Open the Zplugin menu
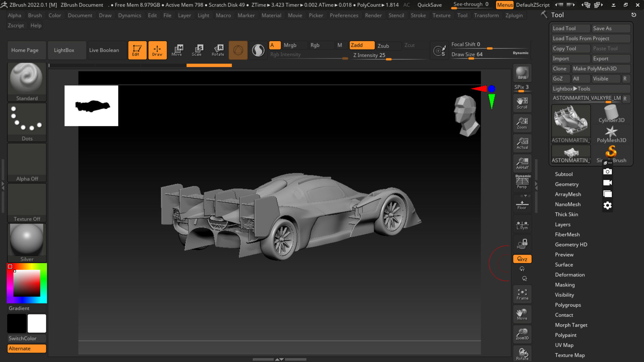This screenshot has width=644, height=362. [514, 15]
